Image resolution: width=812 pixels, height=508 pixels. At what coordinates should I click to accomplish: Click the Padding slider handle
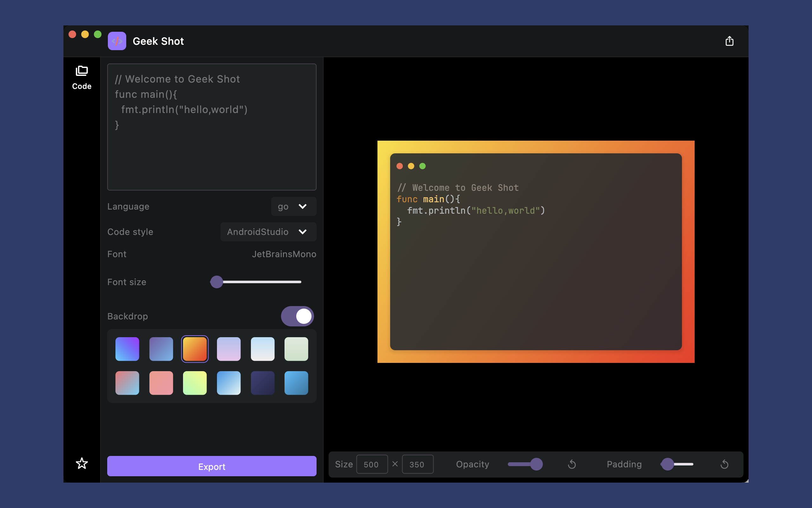pyautogui.click(x=667, y=464)
